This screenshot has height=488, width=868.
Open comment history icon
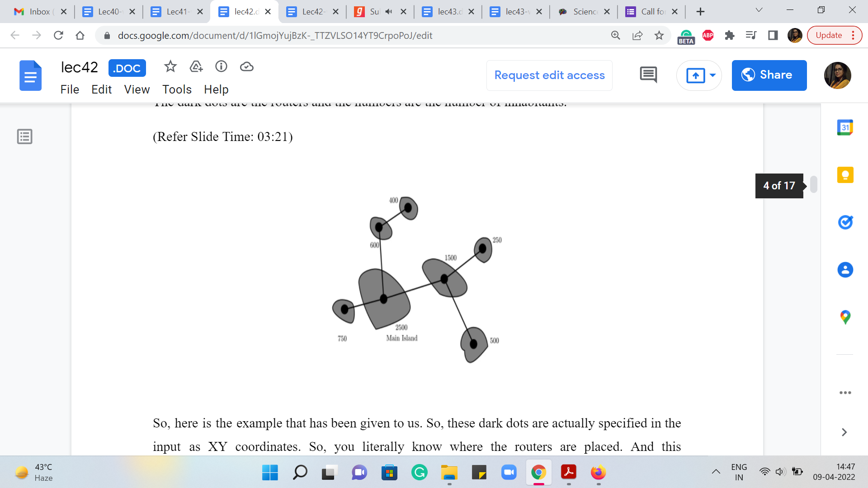point(648,75)
